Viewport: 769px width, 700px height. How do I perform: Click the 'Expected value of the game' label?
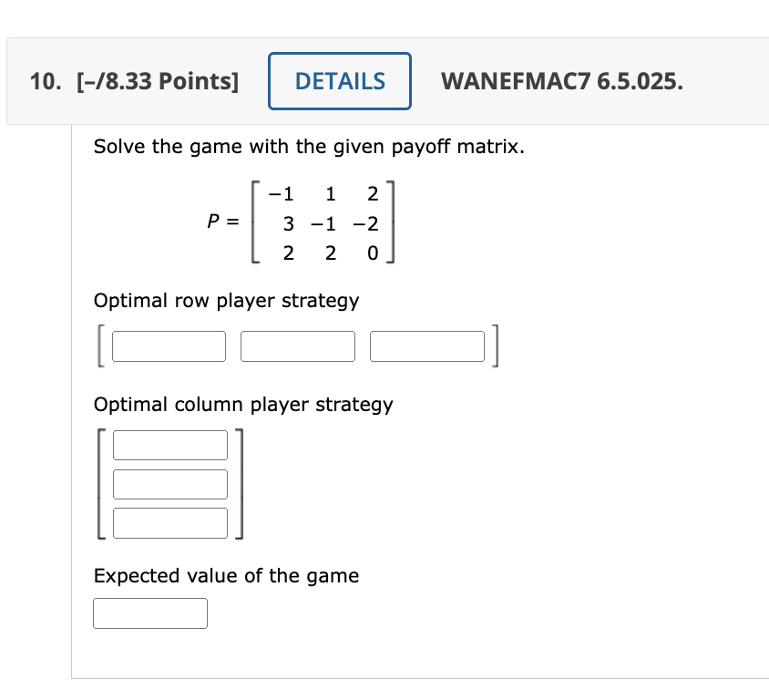[x=226, y=576]
